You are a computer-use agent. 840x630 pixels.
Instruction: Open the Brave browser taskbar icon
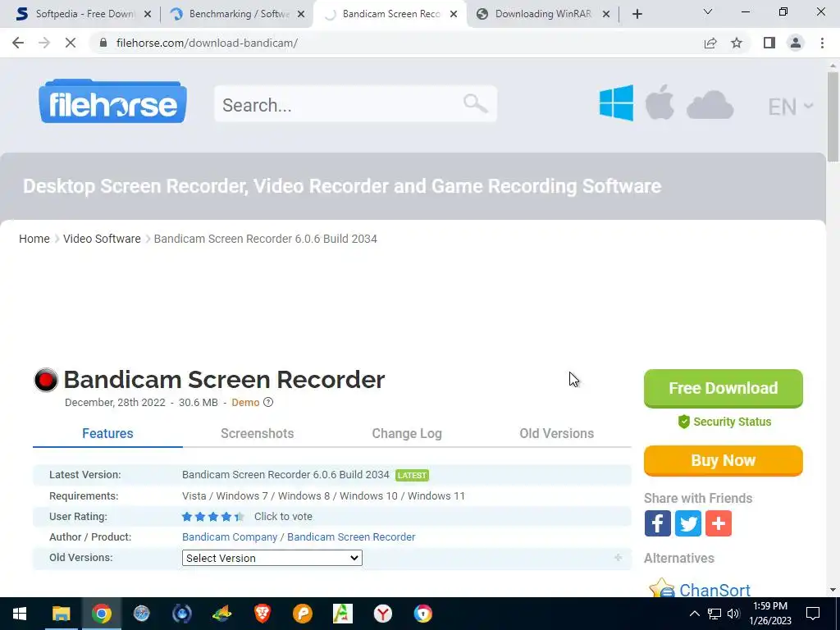262,614
